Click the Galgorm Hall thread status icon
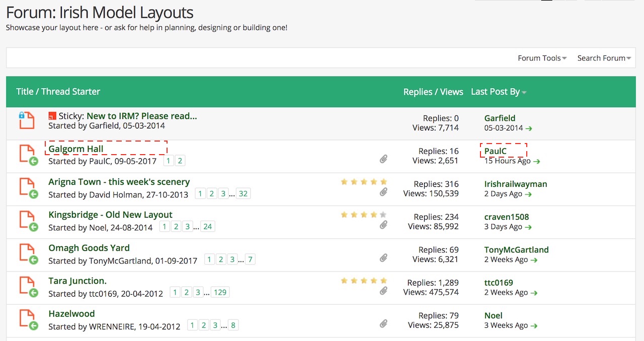 point(27,154)
